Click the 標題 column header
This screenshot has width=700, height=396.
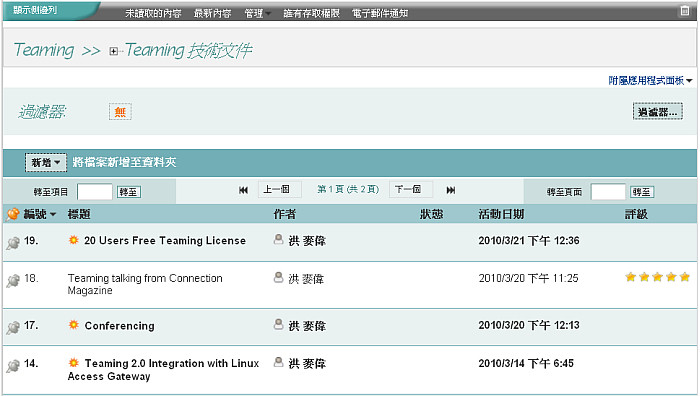79,214
